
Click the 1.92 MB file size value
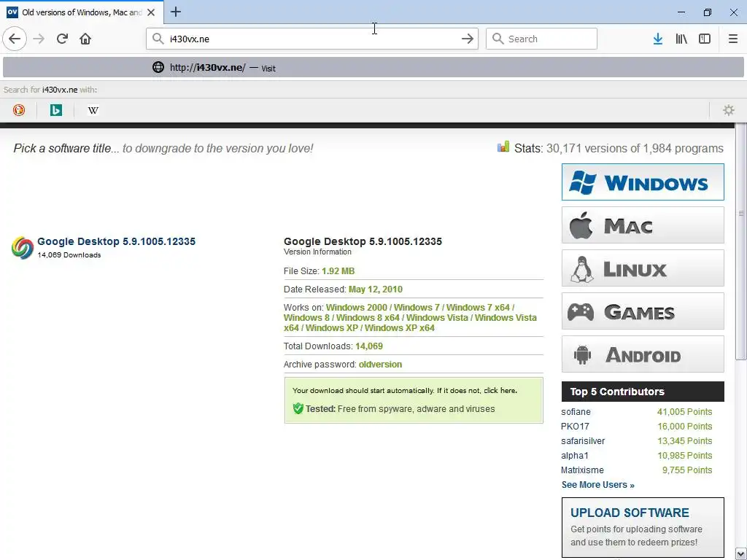(338, 271)
